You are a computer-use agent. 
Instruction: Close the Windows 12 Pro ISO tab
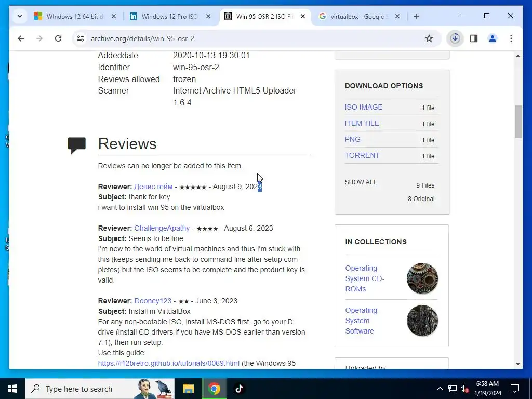[x=208, y=16]
